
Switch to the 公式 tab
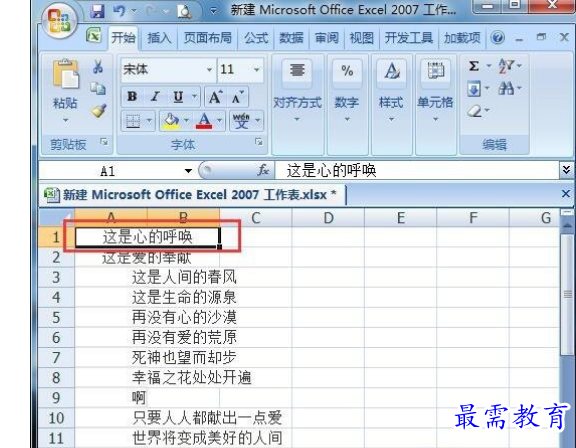256,38
